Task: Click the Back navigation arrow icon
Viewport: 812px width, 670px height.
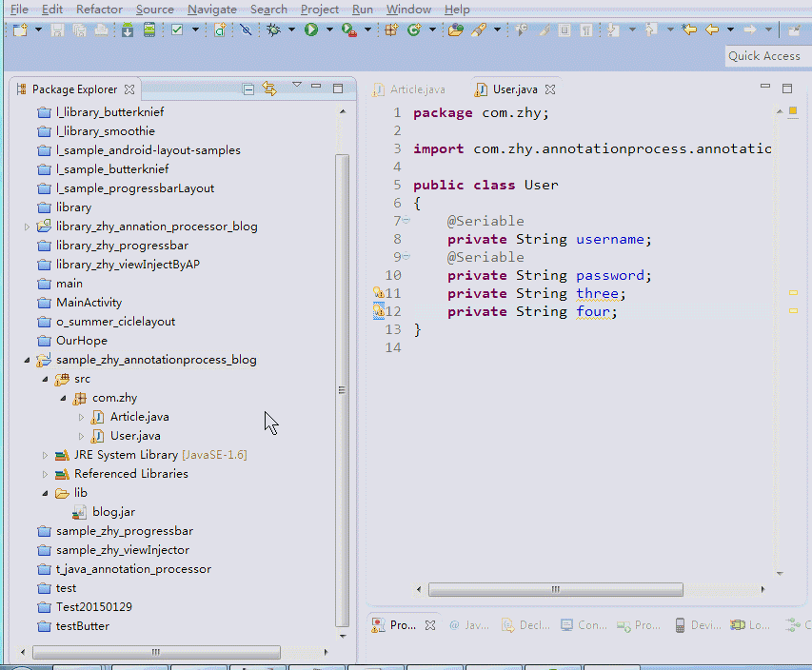Action: coord(713,30)
